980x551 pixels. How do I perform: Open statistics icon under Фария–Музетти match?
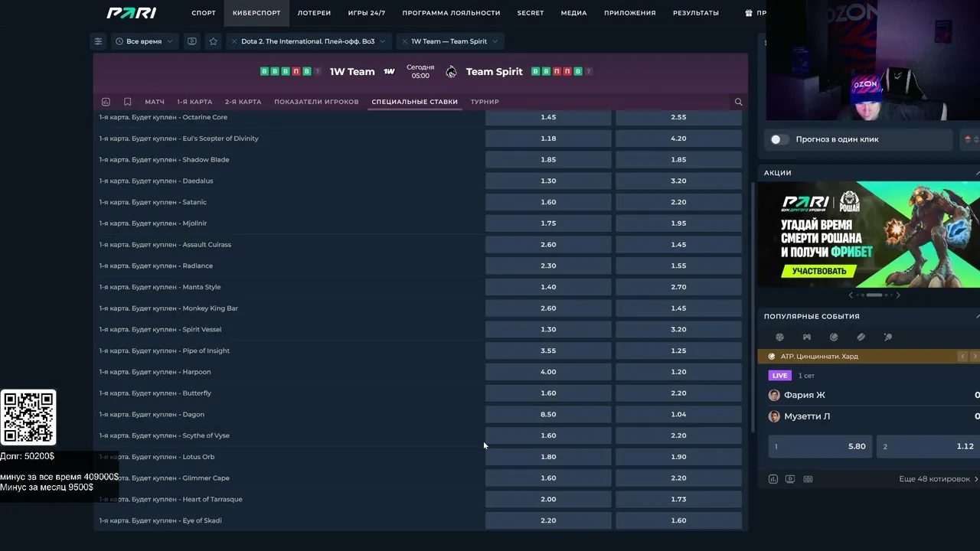(773, 479)
